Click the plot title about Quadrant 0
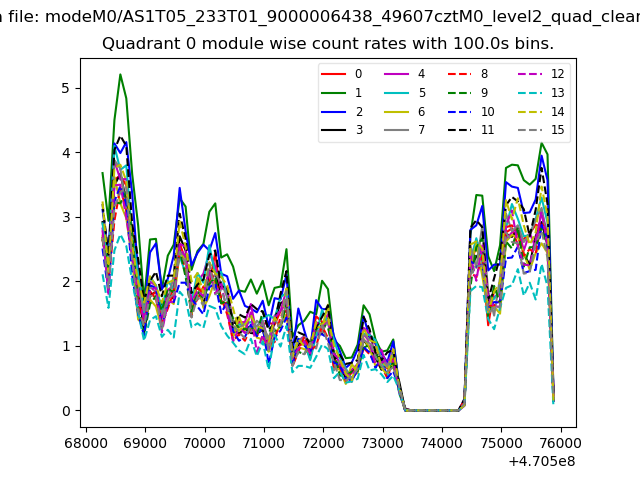This screenshot has width=640, height=480. (328, 44)
